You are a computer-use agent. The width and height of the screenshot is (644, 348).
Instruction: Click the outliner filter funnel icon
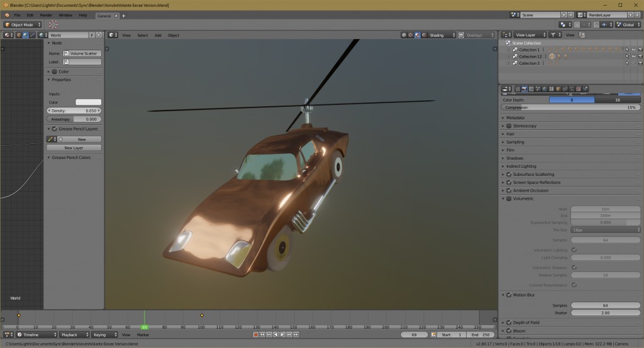(553, 35)
